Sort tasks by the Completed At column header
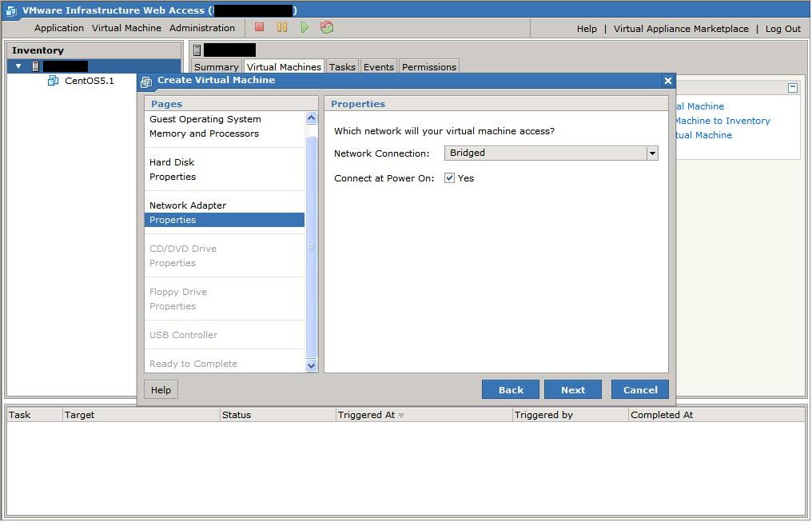Viewport: 812px width, 522px height. (x=717, y=415)
